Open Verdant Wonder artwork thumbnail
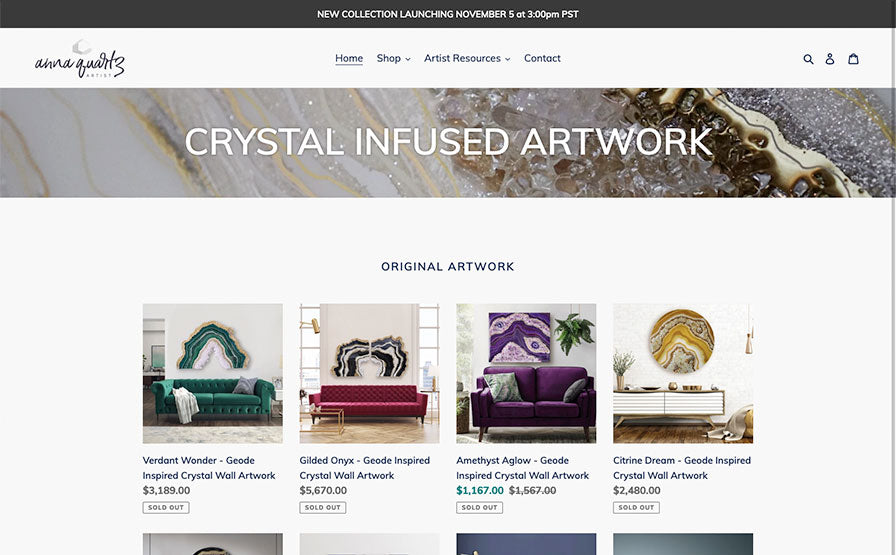The width and height of the screenshot is (896, 555). tap(213, 373)
